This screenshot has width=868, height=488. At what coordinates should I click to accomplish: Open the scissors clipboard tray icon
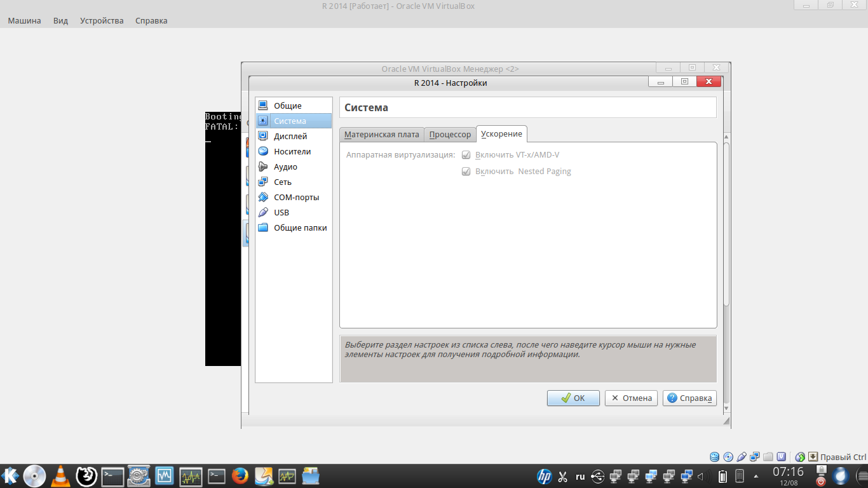tap(562, 477)
